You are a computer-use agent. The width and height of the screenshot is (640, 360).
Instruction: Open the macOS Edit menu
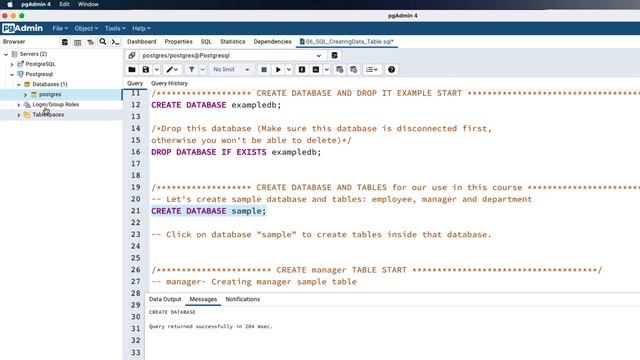(x=64, y=4)
